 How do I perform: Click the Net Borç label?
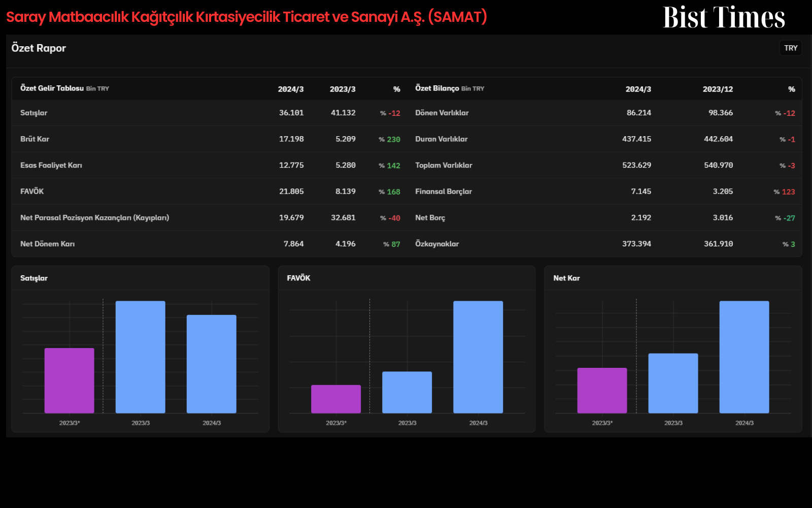[430, 217]
